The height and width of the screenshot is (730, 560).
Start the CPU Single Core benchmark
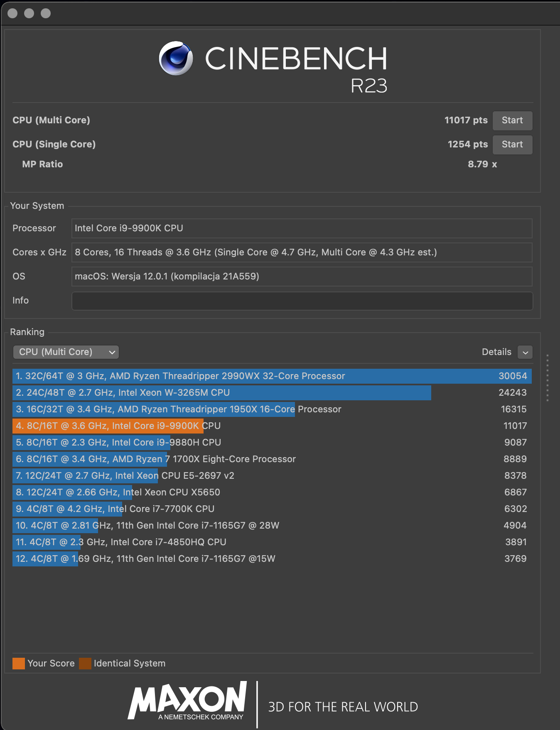[512, 145]
